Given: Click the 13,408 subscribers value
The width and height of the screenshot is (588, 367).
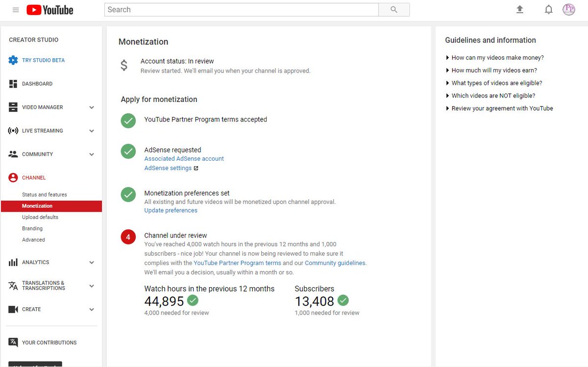Looking at the screenshot, I should click(x=315, y=301).
